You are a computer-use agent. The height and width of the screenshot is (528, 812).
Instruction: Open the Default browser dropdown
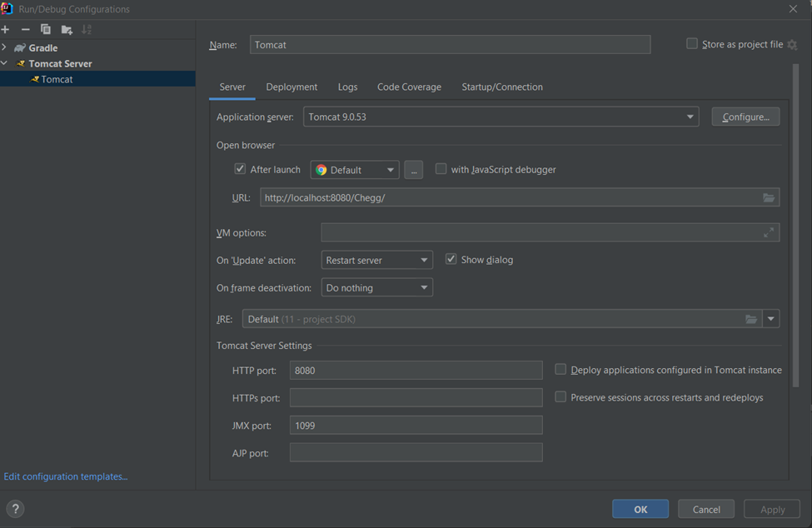355,170
